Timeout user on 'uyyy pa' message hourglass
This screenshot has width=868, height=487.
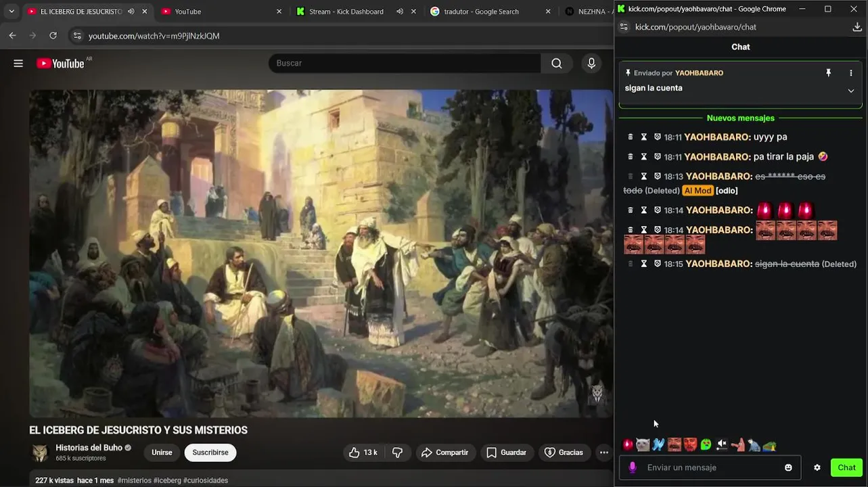pos(644,137)
